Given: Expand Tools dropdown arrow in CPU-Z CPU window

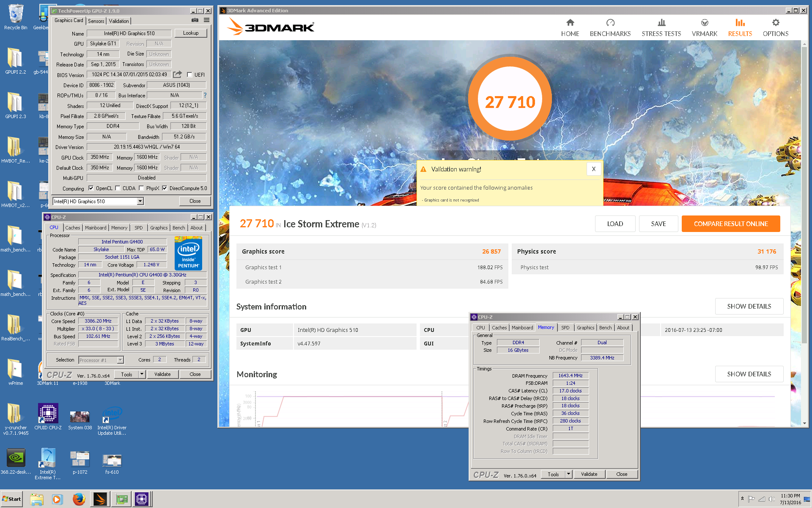Looking at the screenshot, I should coord(142,374).
